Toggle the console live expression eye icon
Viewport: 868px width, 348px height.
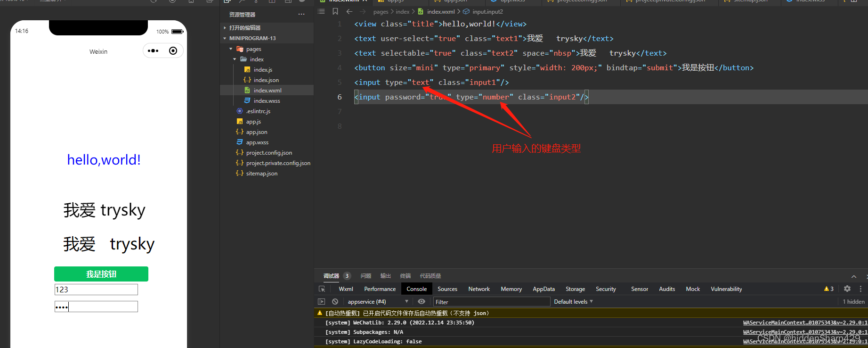tap(422, 301)
